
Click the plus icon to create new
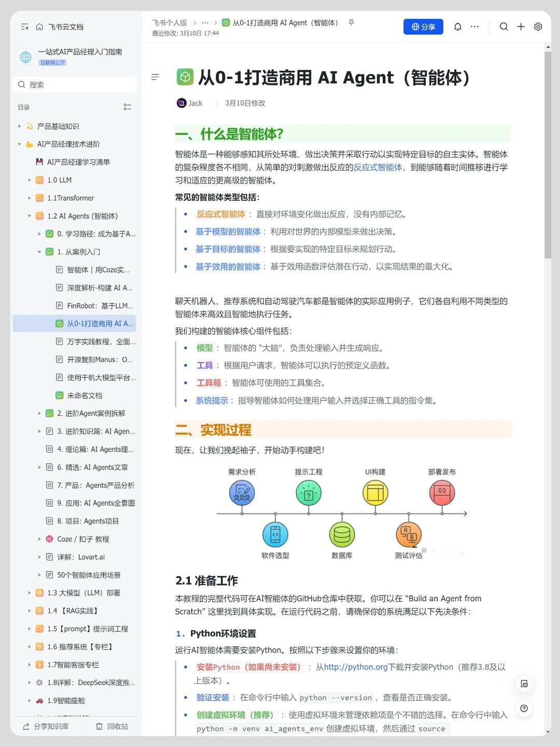click(x=521, y=26)
